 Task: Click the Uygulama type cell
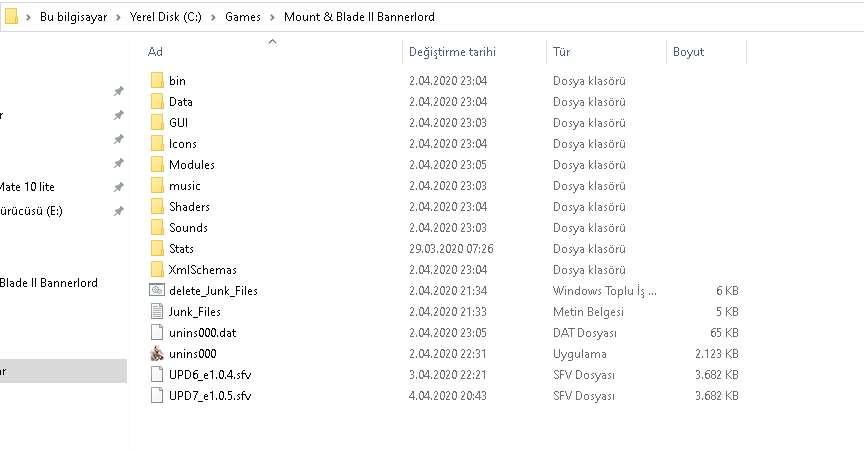click(x=580, y=354)
